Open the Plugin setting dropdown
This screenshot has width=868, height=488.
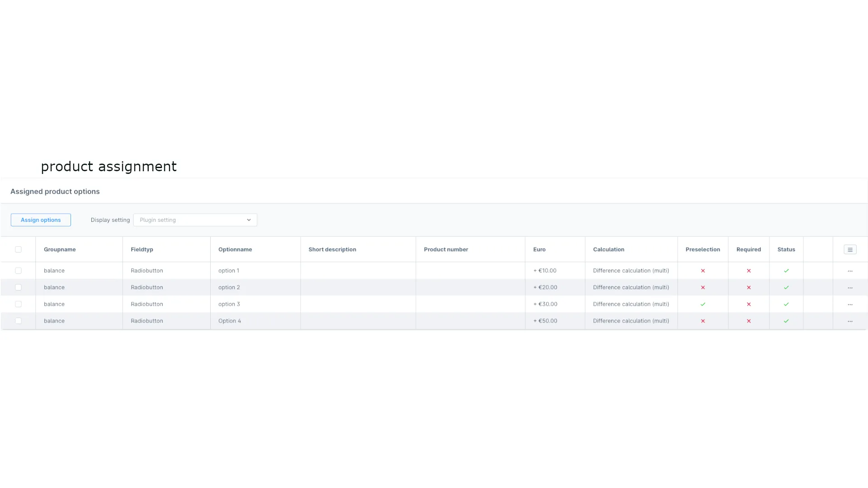tap(195, 220)
